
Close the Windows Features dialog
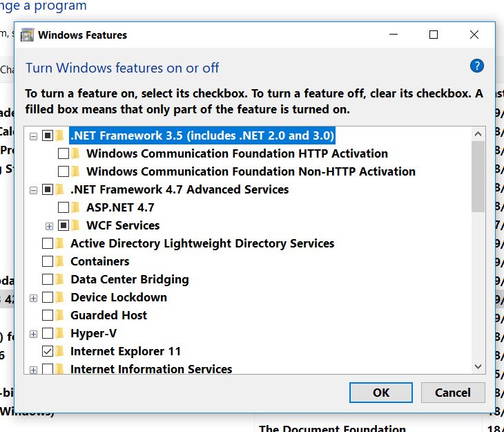pos(474,35)
